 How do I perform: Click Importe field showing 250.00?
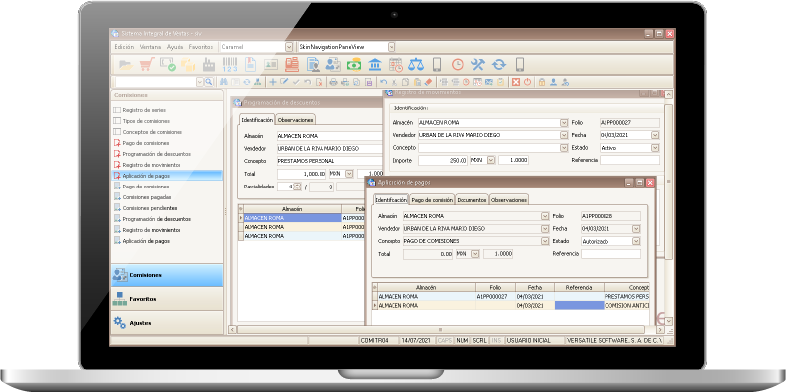(443, 160)
